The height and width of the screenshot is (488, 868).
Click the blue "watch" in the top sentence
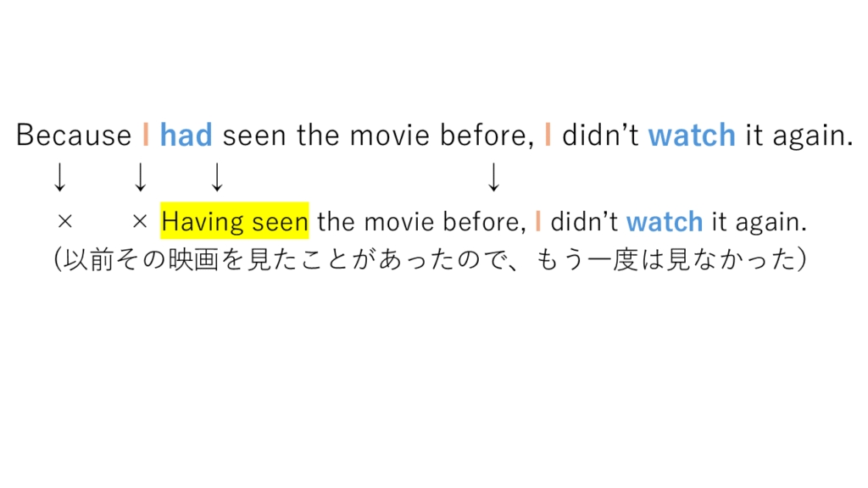(x=692, y=136)
